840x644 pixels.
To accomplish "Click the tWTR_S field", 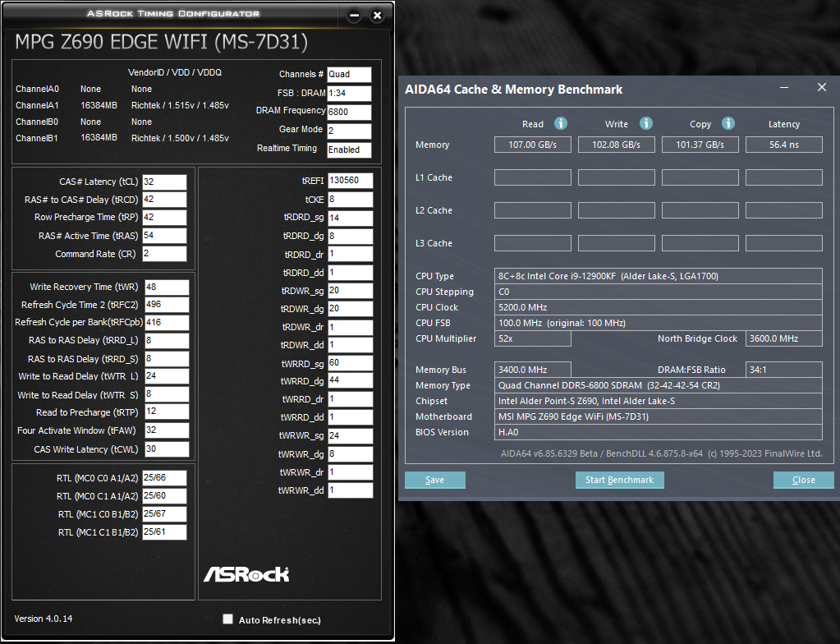I will [168, 394].
